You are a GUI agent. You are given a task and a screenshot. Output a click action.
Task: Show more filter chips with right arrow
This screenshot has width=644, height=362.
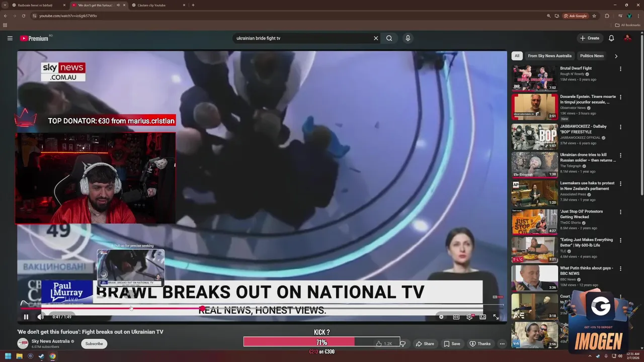point(616,56)
